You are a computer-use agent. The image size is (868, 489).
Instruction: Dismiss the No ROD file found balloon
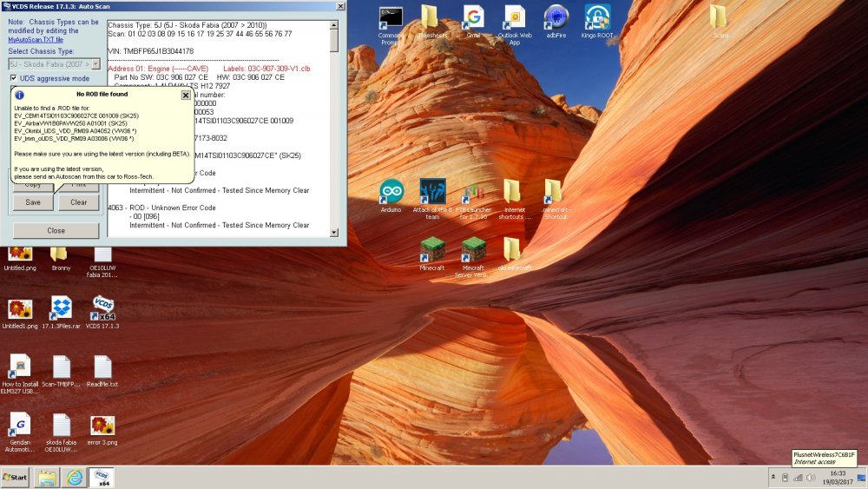[x=186, y=96]
